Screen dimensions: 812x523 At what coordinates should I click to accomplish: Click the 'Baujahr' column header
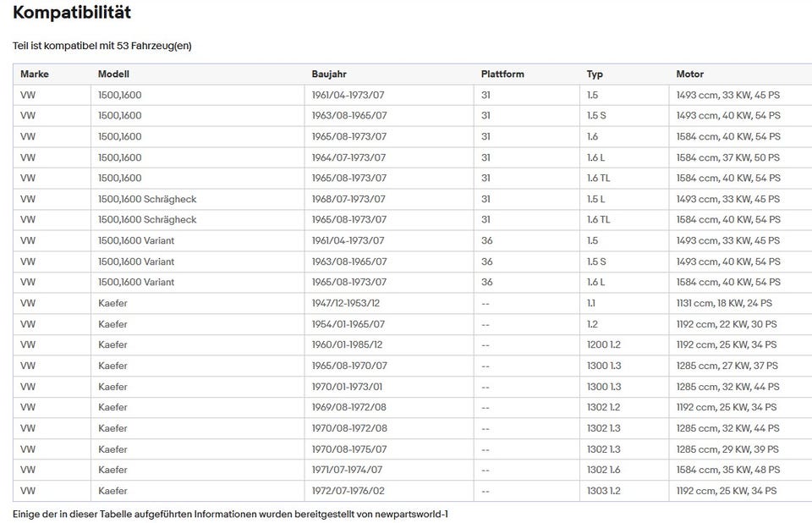(x=329, y=74)
